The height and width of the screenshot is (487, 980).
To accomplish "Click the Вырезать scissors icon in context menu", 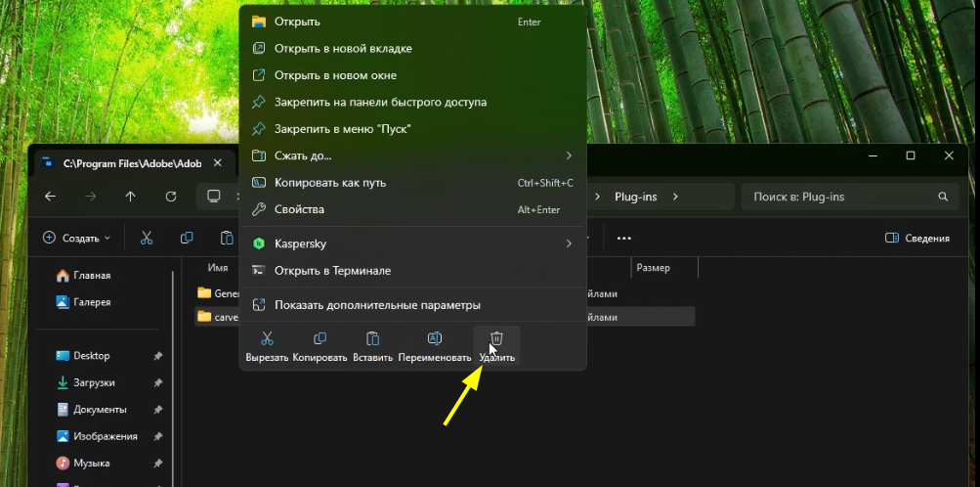I will point(267,338).
